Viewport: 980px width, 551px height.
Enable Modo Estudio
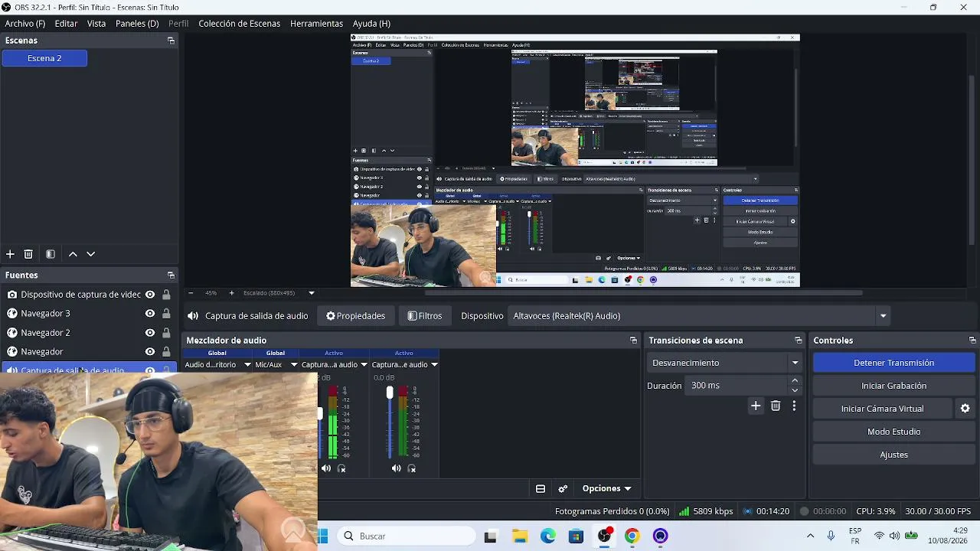pyautogui.click(x=893, y=432)
